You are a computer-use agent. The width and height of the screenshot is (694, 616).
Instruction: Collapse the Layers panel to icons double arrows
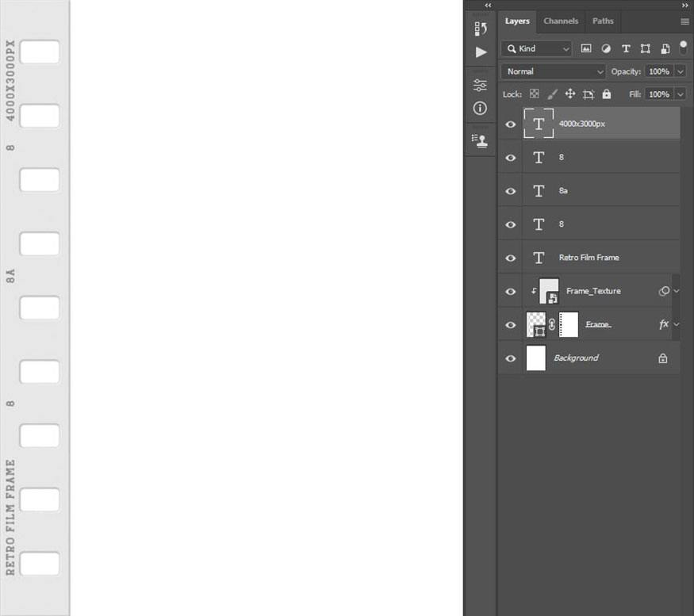pyautogui.click(x=684, y=6)
